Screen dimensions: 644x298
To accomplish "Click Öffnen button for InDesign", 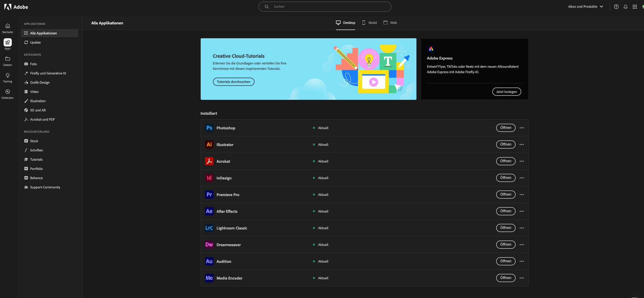I will (506, 178).
